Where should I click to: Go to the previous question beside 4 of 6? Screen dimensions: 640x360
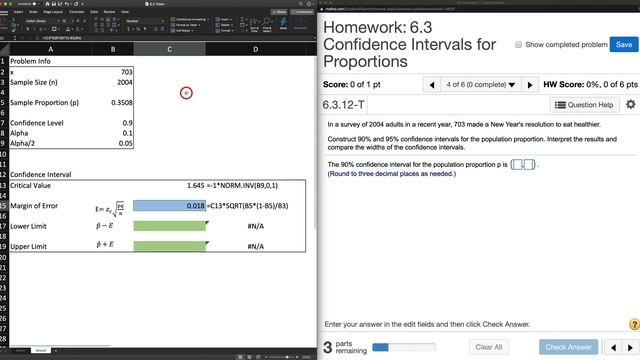pos(431,85)
